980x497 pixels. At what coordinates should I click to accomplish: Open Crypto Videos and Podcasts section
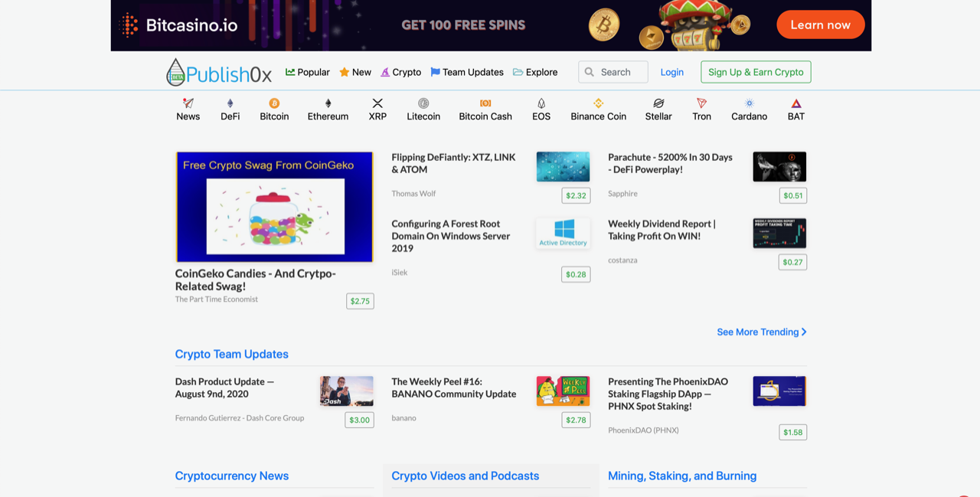[465, 476]
